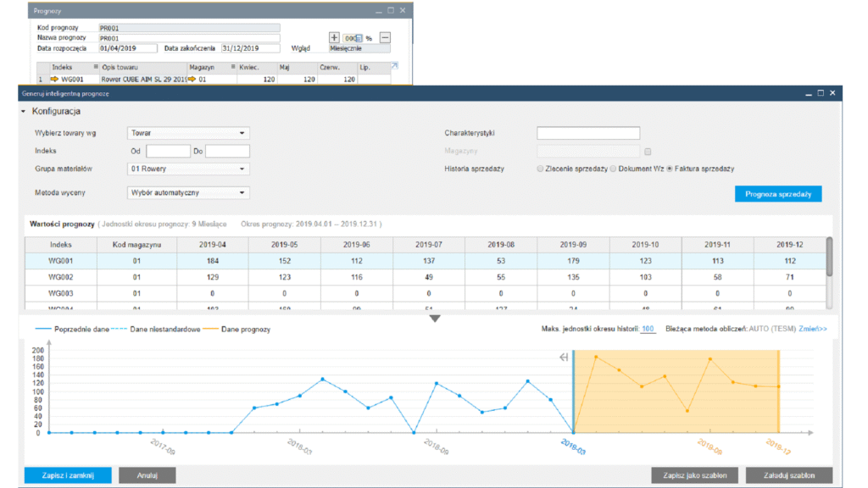This screenshot has height=488, width=868.
Task: Click the expand table icon in Prognozy window
Action: [x=394, y=66]
